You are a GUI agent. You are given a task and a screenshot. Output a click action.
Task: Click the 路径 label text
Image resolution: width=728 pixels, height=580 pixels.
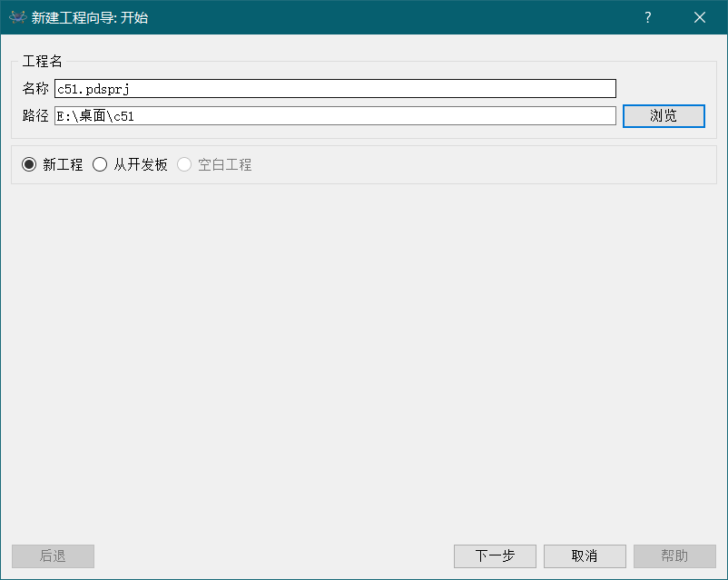(x=35, y=115)
